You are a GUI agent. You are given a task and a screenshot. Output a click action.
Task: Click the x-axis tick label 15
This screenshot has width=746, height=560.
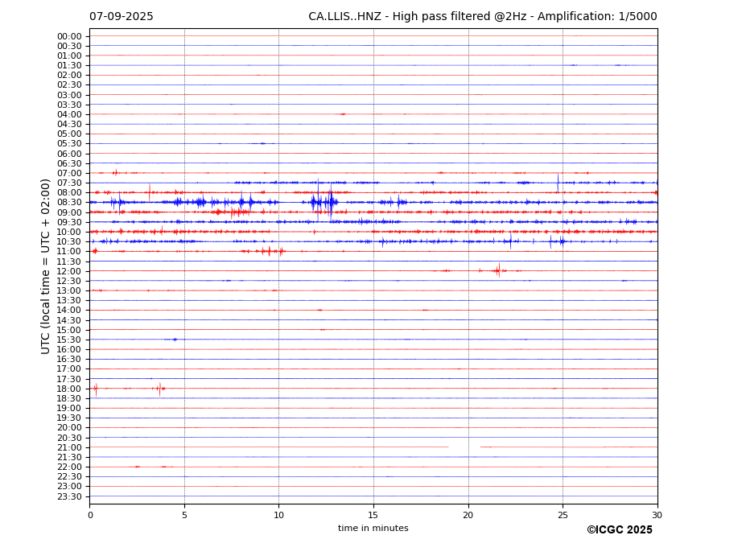pyautogui.click(x=373, y=515)
